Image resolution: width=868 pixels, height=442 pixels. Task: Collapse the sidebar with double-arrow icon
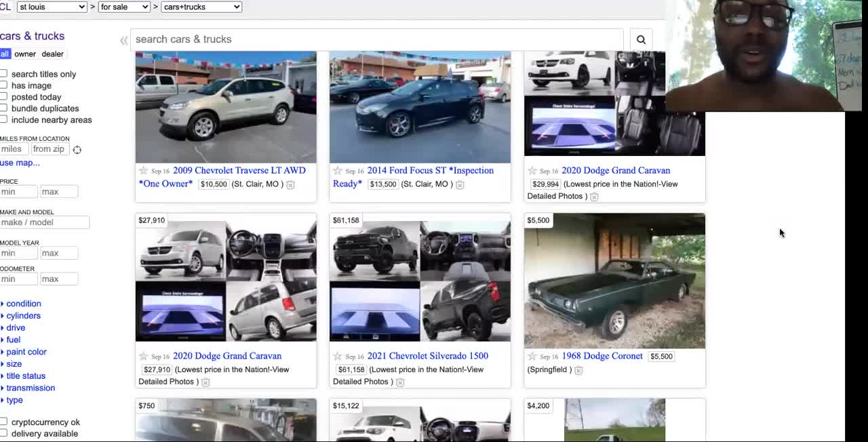124,41
